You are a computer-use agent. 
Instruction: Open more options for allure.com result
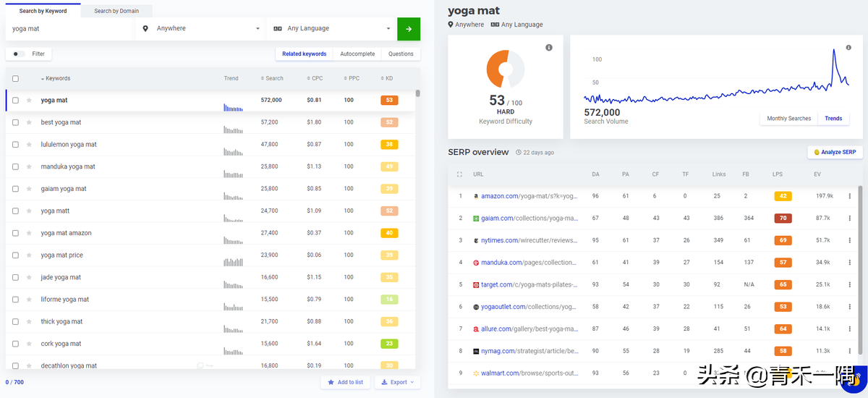(x=849, y=329)
